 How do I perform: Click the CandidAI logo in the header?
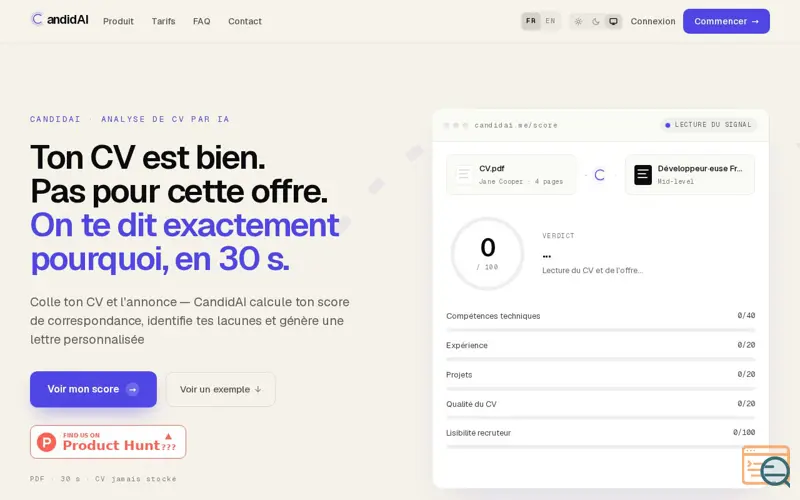[59, 19]
